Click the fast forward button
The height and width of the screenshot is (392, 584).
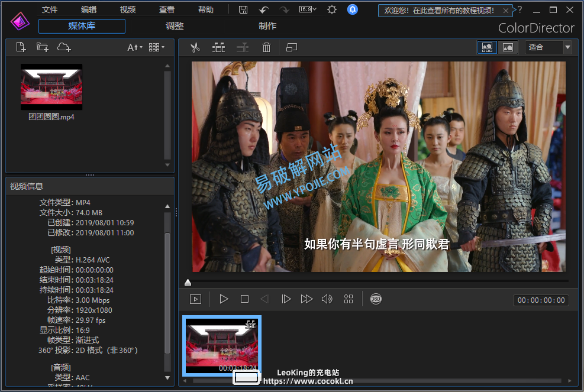[x=306, y=299]
